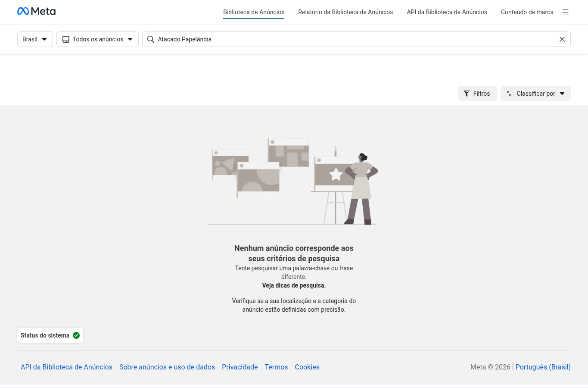The width and height of the screenshot is (588, 388).
Task: Go to Relatório da Biblioteca de Anúncios
Action: [345, 12]
